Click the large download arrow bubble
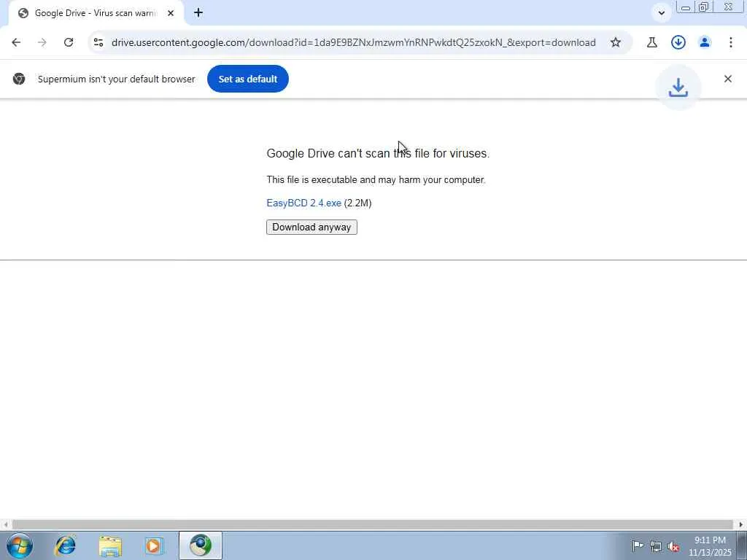This screenshot has height=560, width=747. 678,87
